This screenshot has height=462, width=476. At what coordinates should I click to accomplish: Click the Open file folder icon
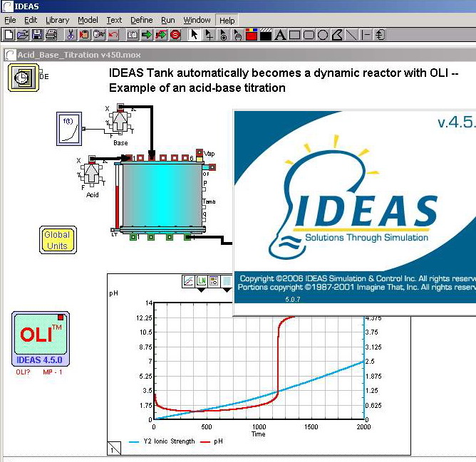(x=23, y=35)
